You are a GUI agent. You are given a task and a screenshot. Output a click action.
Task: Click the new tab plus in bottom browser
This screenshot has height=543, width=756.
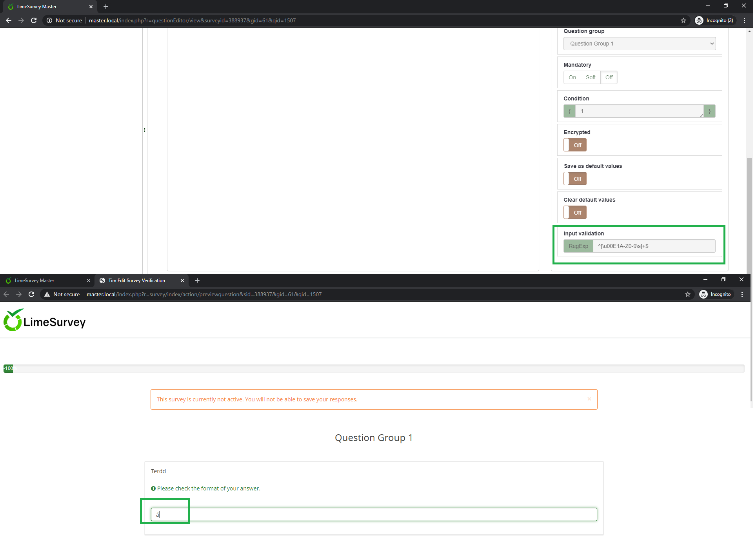[x=197, y=281]
